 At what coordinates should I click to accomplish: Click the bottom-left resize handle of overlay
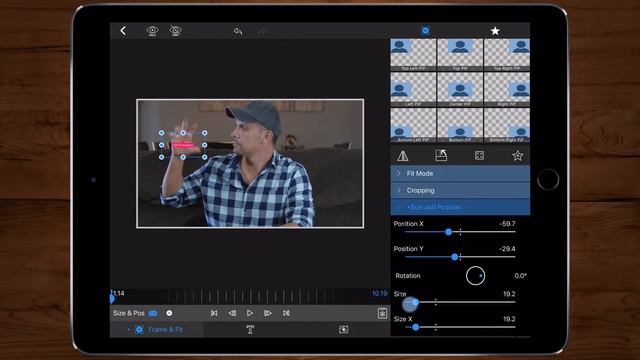(162, 157)
